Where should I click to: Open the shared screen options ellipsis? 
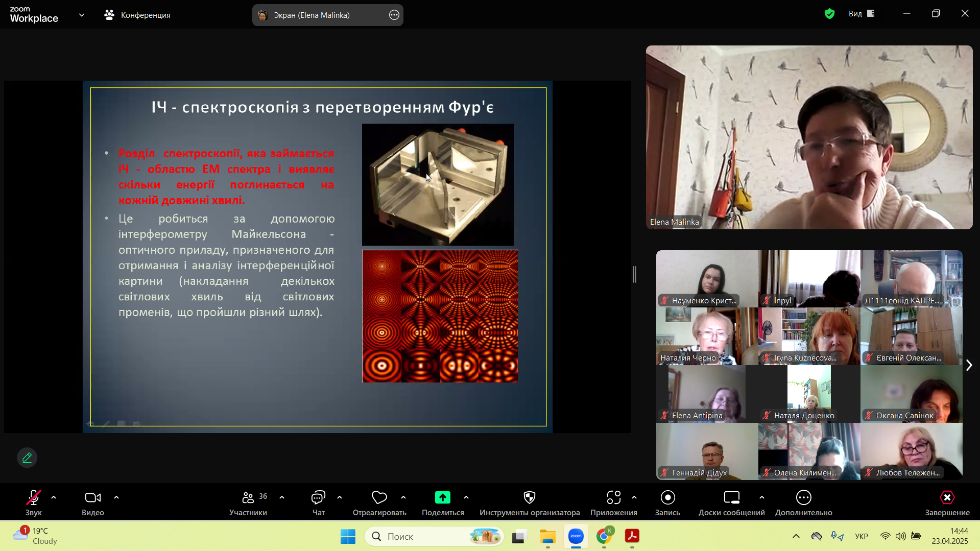(394, 15)
